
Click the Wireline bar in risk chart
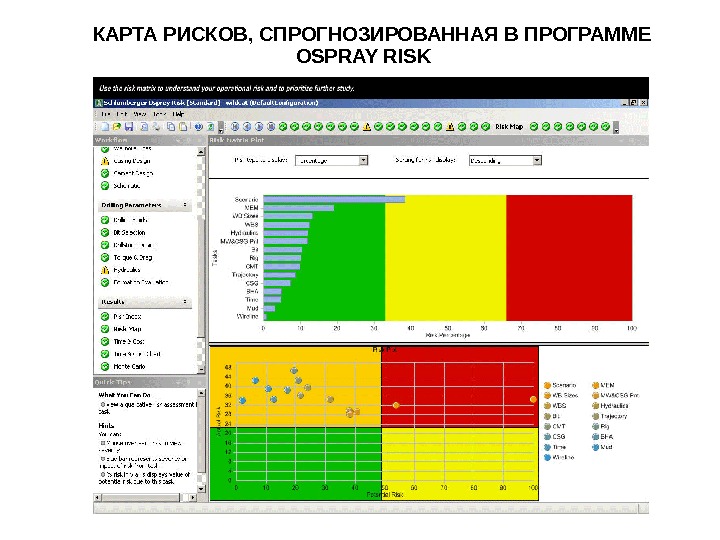click(264, 316)
